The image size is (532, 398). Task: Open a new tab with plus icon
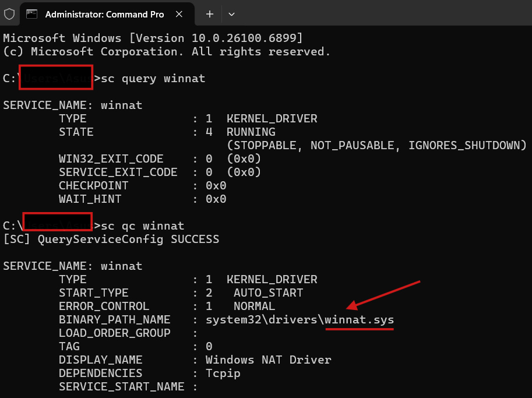tap(210, 14)
